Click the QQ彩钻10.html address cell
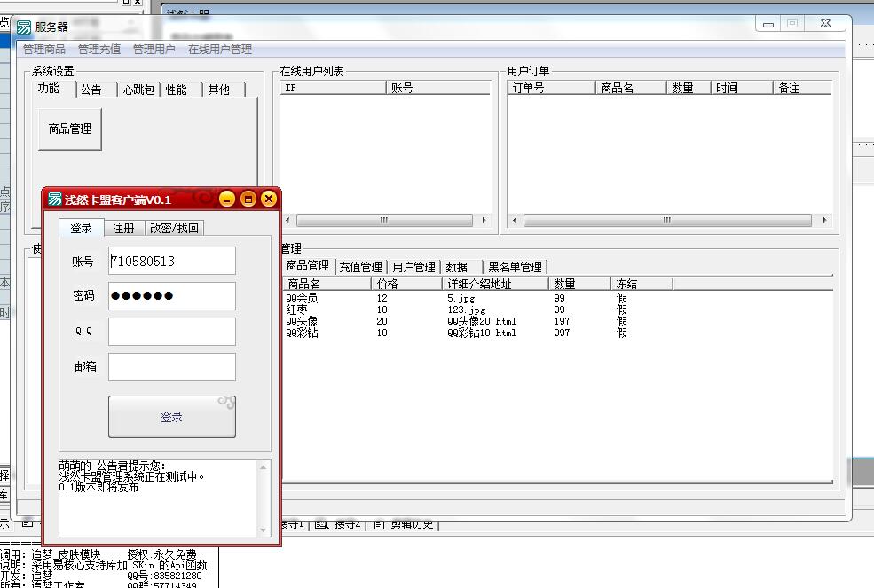The image size is (874, 588). tap(482, 333)
